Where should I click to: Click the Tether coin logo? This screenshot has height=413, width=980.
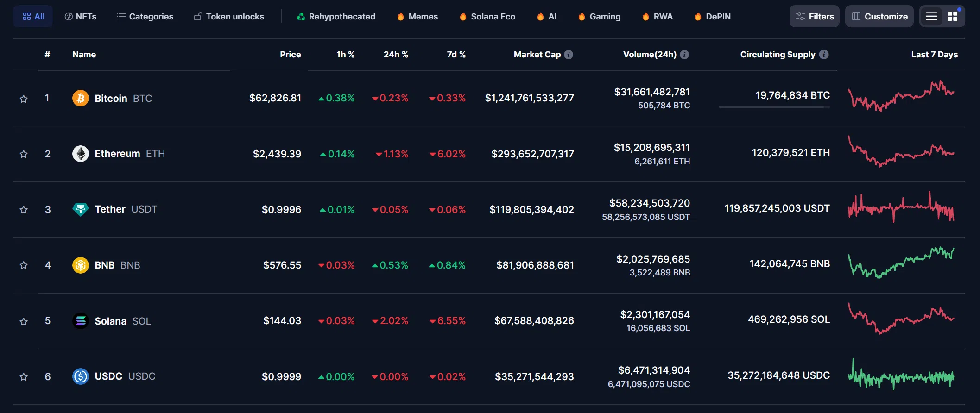coord(81,209)
